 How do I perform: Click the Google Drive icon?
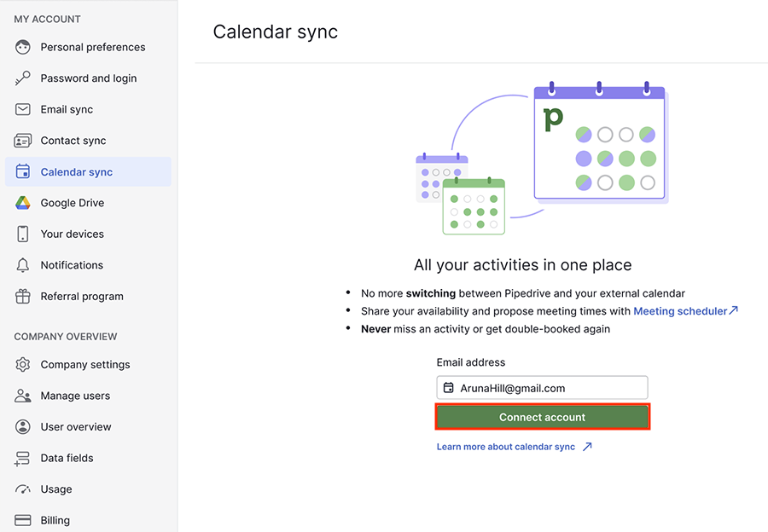21,202
